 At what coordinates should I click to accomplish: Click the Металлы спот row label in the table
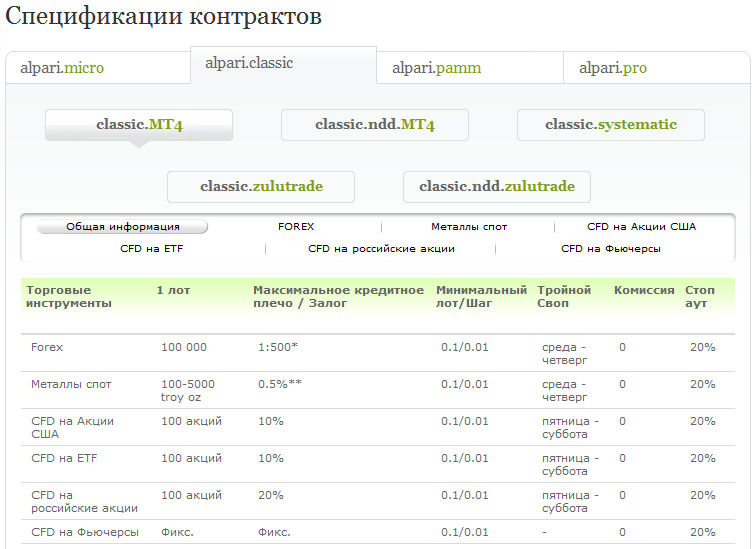pos(71,384)
